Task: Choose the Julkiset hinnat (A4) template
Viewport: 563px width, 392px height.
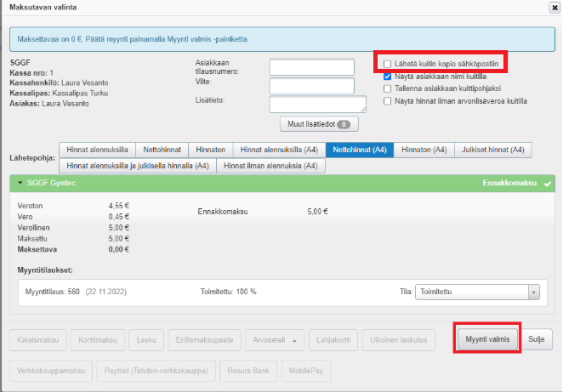Action: click(493, 150)
